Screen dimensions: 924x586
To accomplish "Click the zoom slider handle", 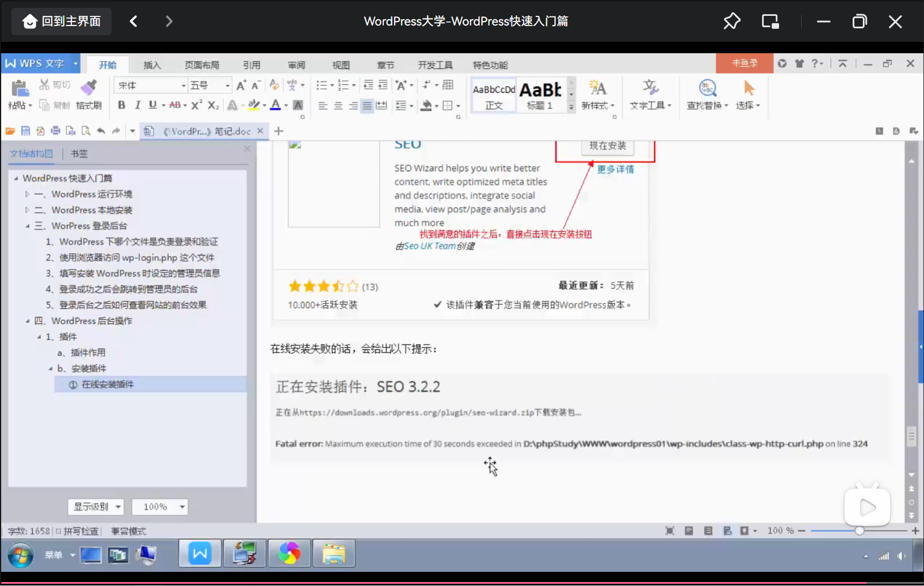I will [859, 531].
